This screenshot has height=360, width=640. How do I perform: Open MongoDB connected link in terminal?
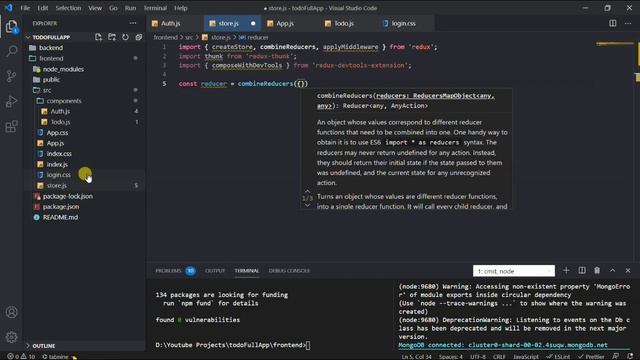(503, 345)
